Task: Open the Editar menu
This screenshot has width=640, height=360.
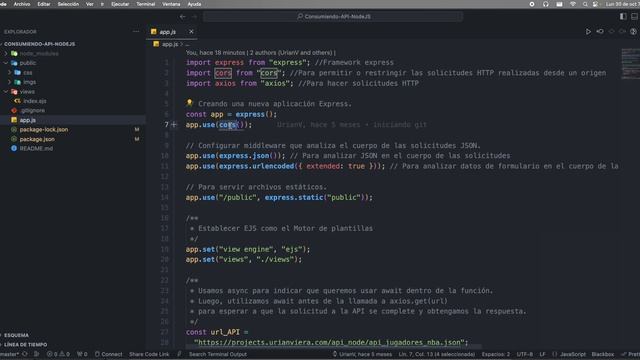Action: (44, 4)
